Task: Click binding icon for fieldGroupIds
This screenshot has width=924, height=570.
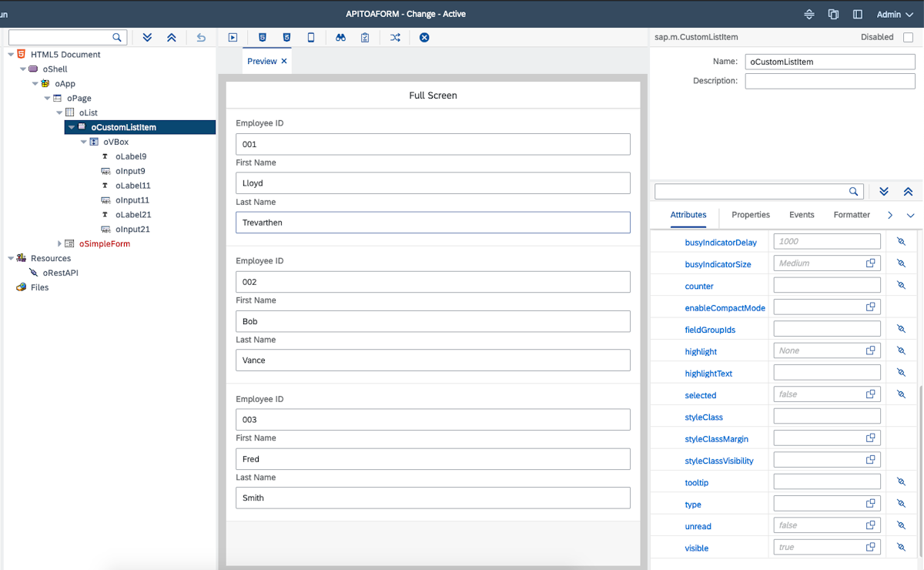Action: (902, 329)
